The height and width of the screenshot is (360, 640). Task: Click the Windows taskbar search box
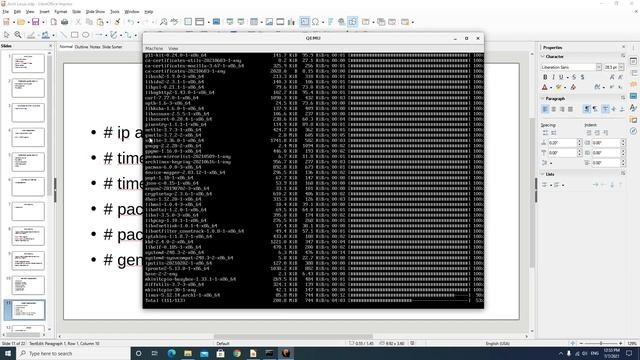pyautogui.click(x=73, y=353)
